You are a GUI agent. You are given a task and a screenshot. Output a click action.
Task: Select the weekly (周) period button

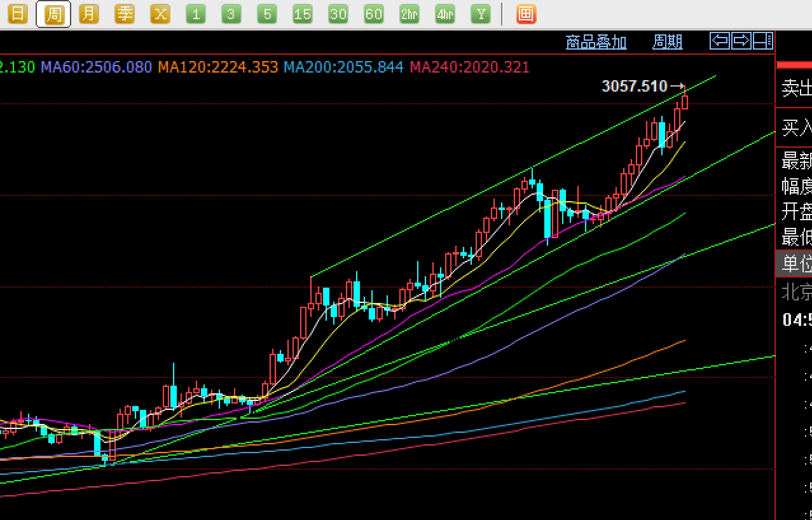[x=53, y=14]
